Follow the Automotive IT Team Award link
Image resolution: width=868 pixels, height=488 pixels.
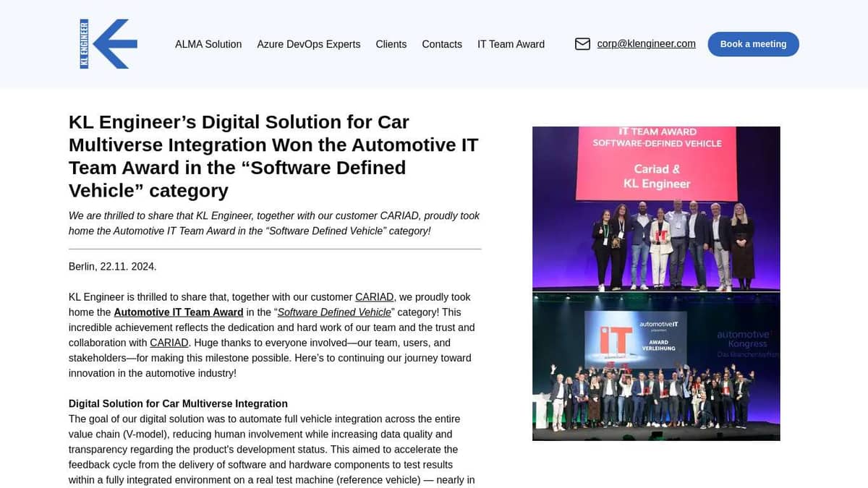[x=178, y=312]
